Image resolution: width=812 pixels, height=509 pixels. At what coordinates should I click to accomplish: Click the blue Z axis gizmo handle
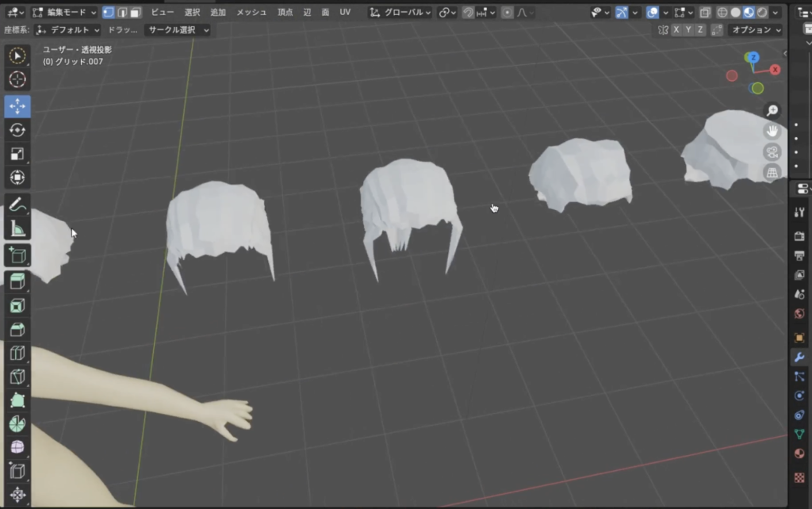(x=753, y=57)
